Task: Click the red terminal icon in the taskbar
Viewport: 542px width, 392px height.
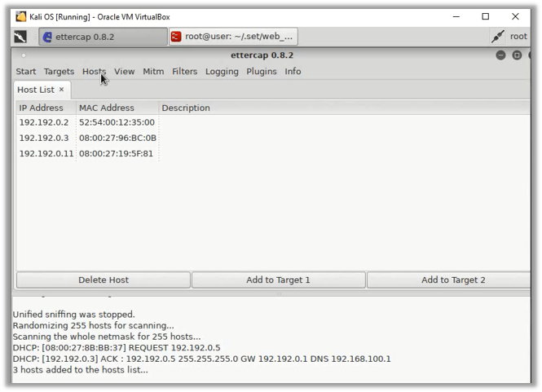Action: 176,37
